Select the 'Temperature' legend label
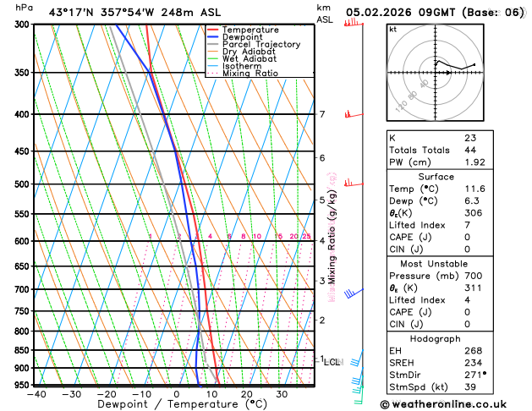 pyautogui.click(x=250, y=30)
